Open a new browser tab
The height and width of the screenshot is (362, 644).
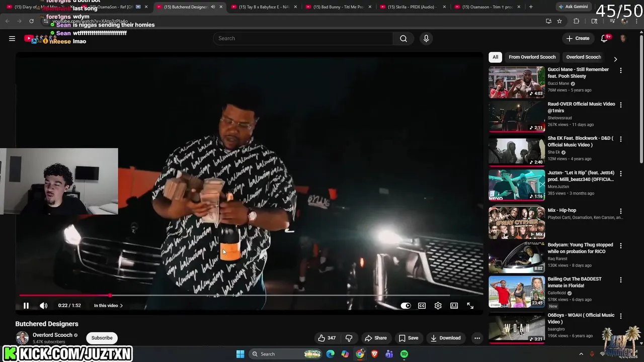[531, 7]
